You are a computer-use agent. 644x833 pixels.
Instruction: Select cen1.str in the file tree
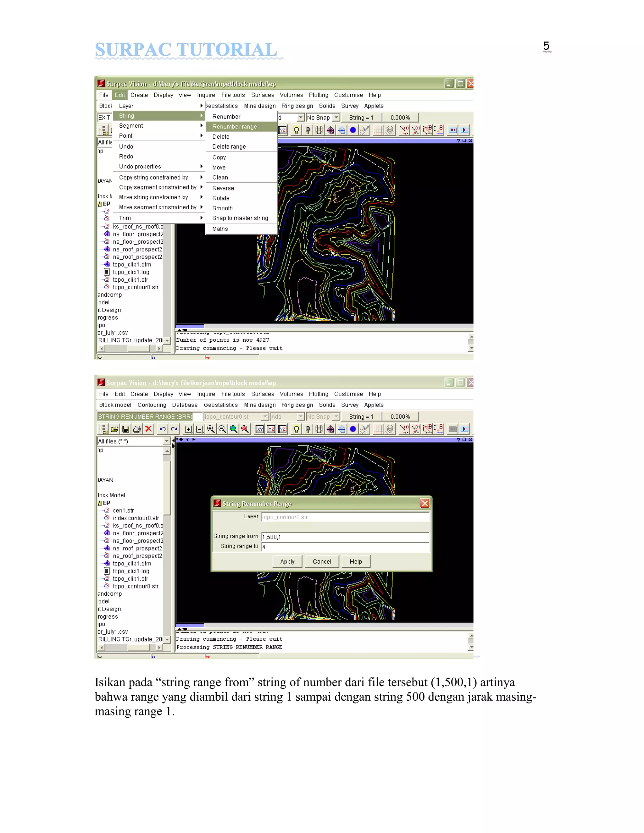tap(123, 510)
